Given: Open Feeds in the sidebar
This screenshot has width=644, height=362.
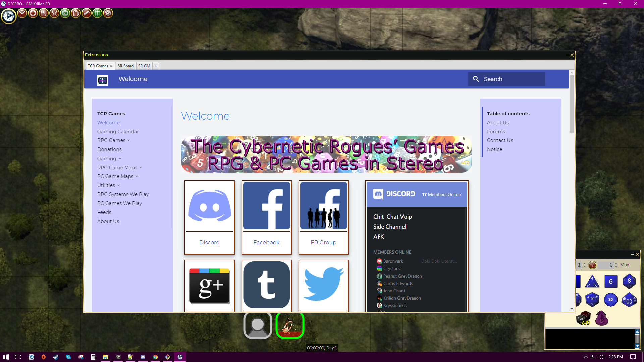Looking at the screenshot, I should [104, 212].
